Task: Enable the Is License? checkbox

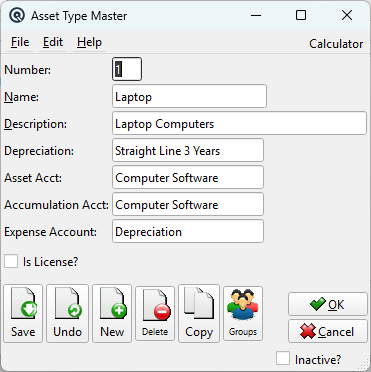Action: coord(11,261)
